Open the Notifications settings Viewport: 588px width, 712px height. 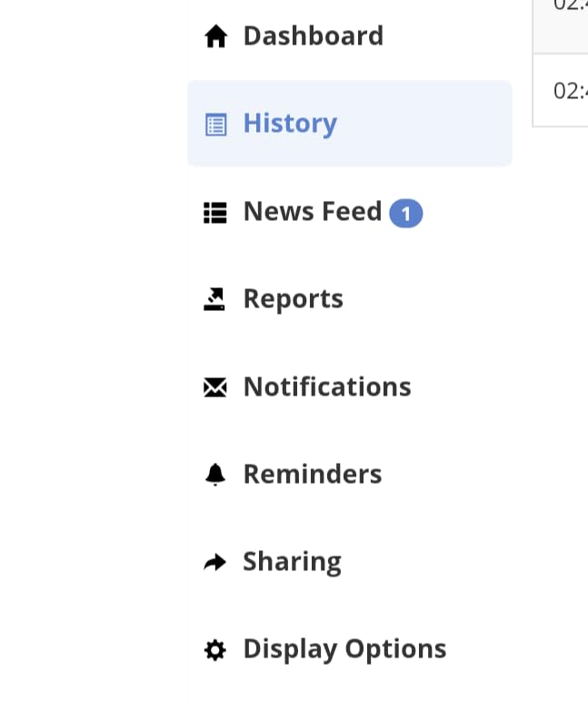tap(327, 386)
